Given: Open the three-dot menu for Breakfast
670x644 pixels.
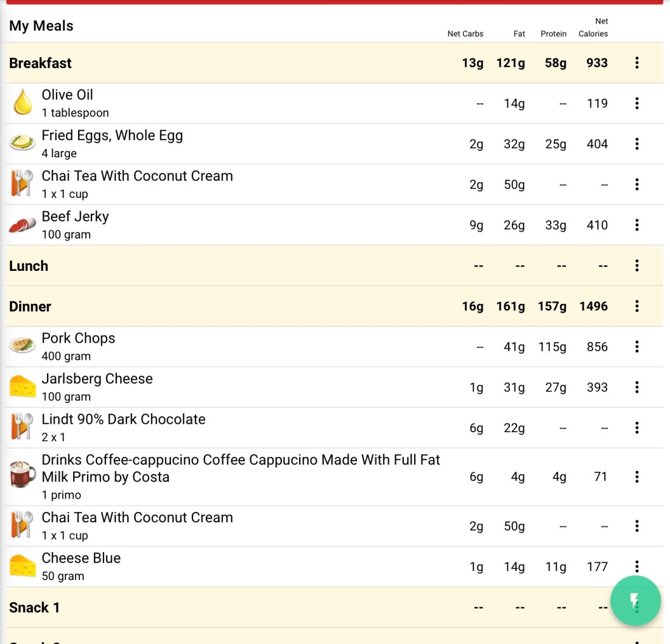Looking at the screenshot, I should pyautogui.click(x=636, y=63).
